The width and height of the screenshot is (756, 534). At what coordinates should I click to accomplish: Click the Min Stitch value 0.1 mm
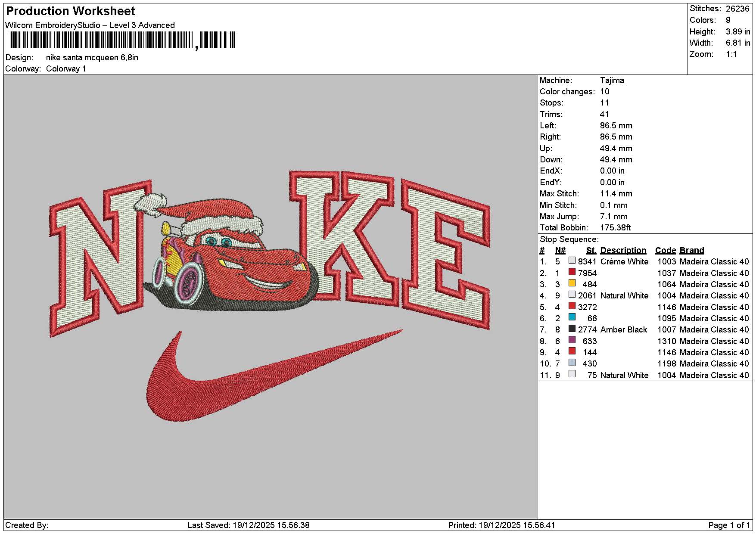coord(614,205)
